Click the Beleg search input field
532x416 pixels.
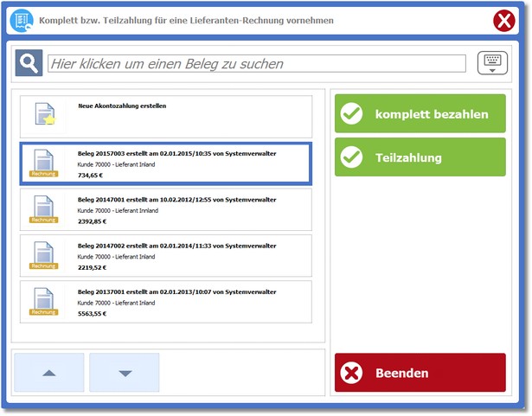pyautogui.click(x=256, y=63)
